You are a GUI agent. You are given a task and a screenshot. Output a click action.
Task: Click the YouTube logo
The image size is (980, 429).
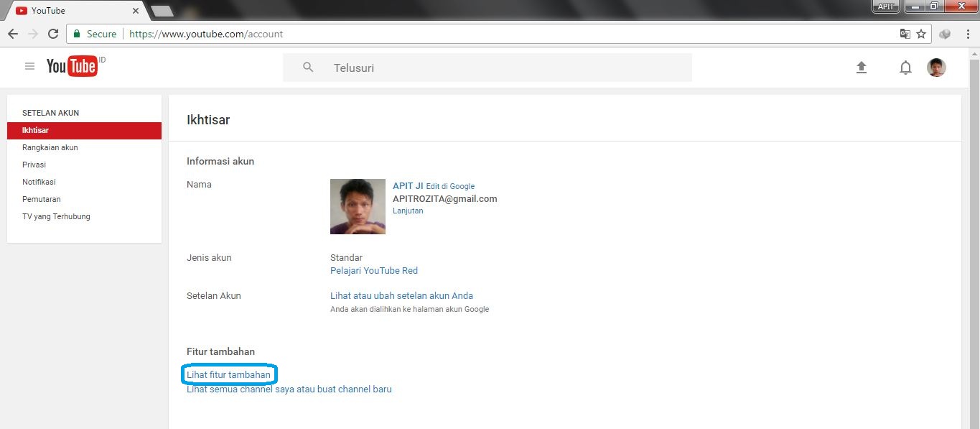point(72,66)
